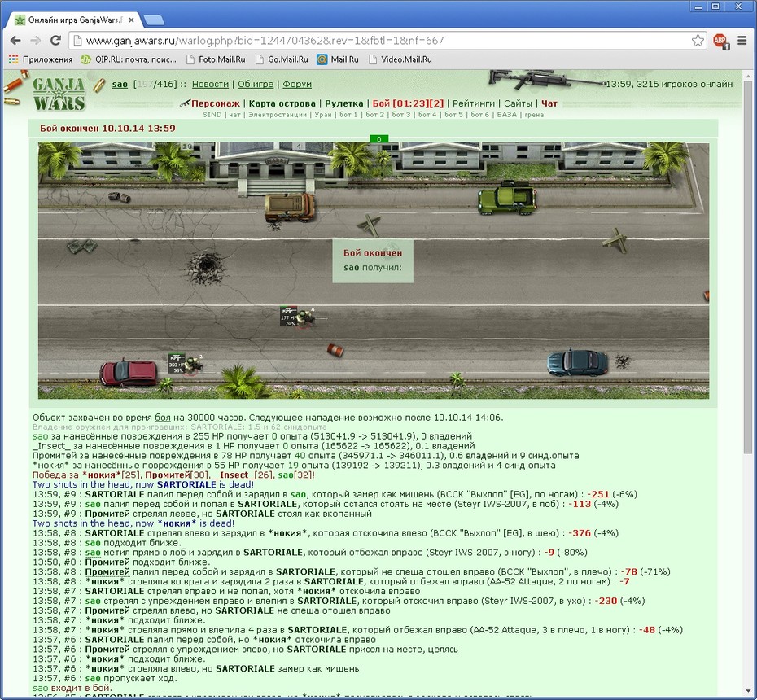
Task: Open the Уран submenu link
Action: [x=323, y=115]
